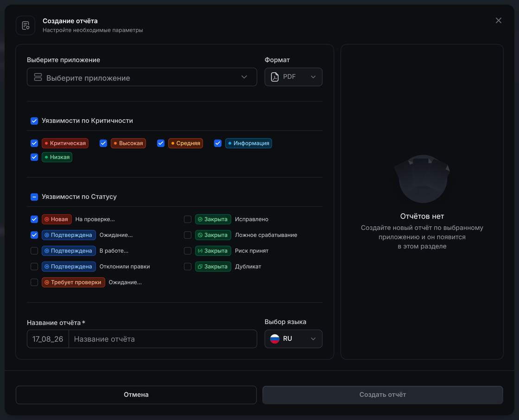Check the Закрыта Дубликат checkbox
519x420 pixels.
point(188,267)
